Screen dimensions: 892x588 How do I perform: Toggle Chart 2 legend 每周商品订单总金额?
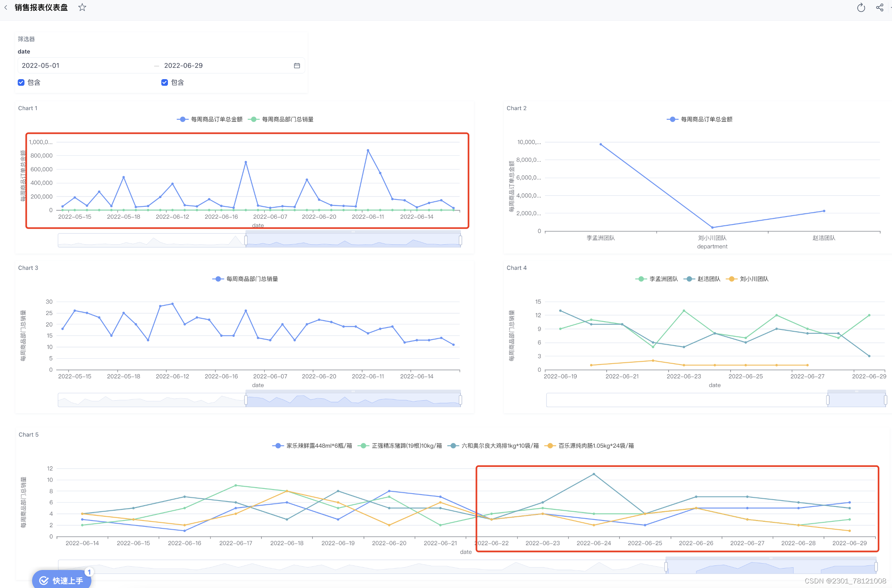click(700, 119)
